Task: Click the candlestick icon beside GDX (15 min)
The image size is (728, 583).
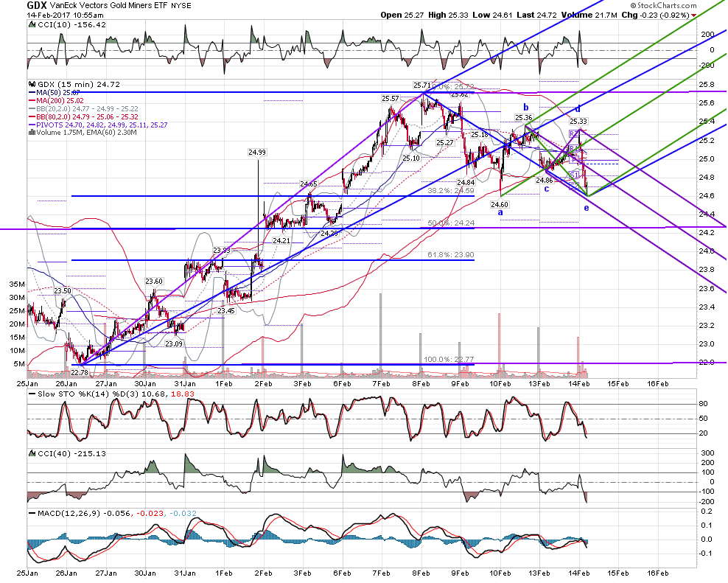Action: pos(32,85)
